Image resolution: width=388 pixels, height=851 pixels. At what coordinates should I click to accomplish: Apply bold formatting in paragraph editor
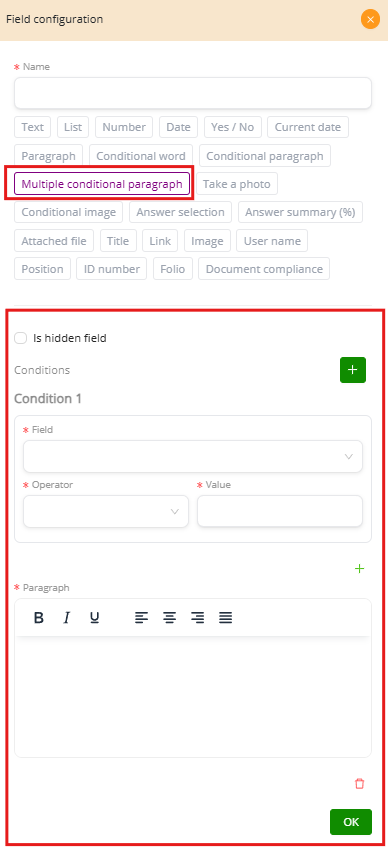point(39,618)
